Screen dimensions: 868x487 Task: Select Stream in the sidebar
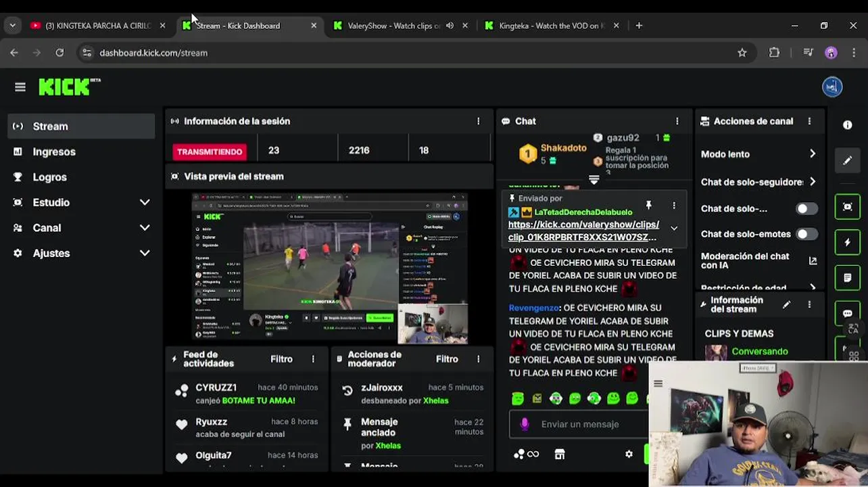(81, 126)
